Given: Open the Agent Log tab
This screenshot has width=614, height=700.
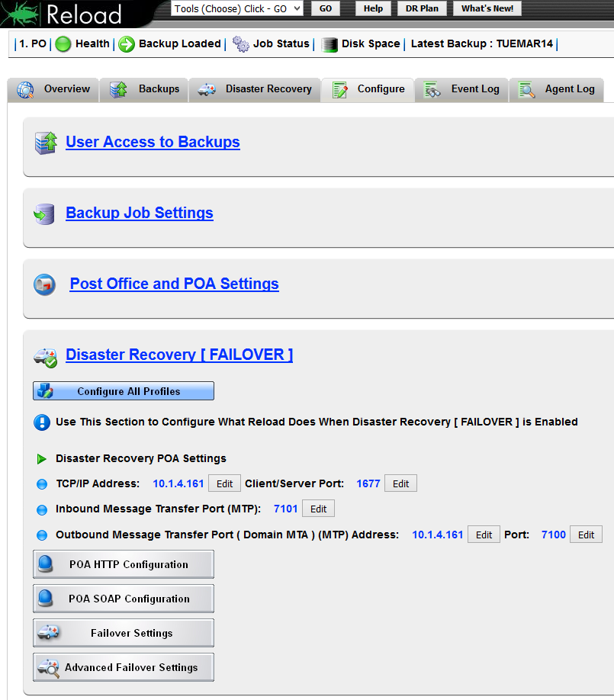Looking at the screenshot, I should (556, 90).
